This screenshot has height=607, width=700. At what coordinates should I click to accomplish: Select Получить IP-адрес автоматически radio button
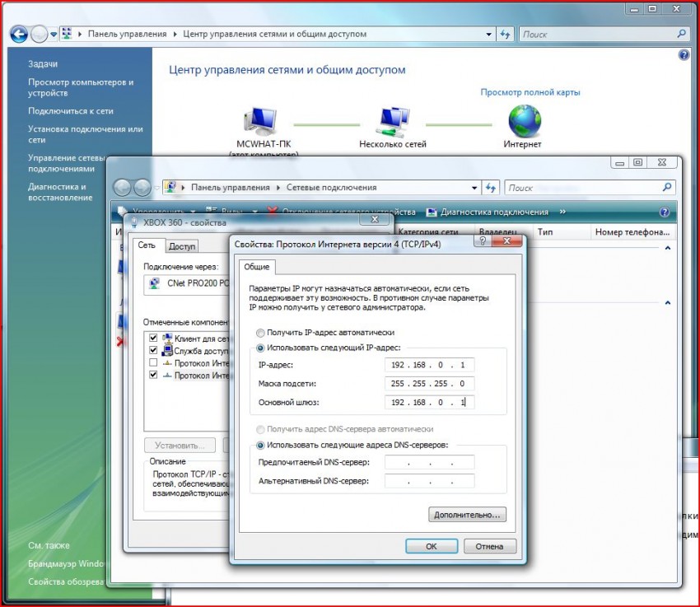click(260, 333)
